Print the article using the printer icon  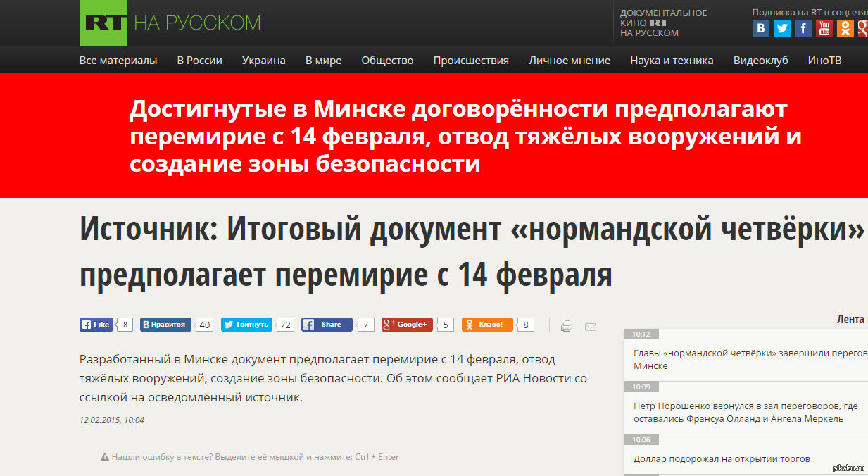pyautogui.click(x=567, y=326)
